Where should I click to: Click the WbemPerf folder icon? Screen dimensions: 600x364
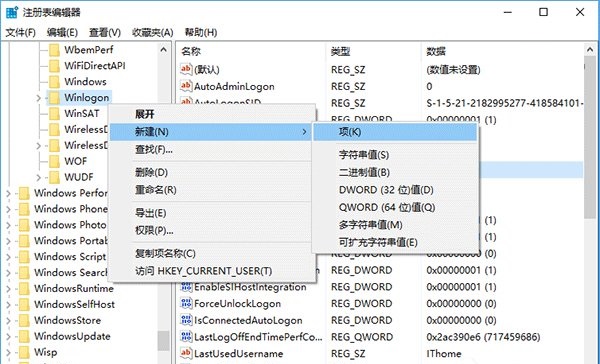point(54,50)
